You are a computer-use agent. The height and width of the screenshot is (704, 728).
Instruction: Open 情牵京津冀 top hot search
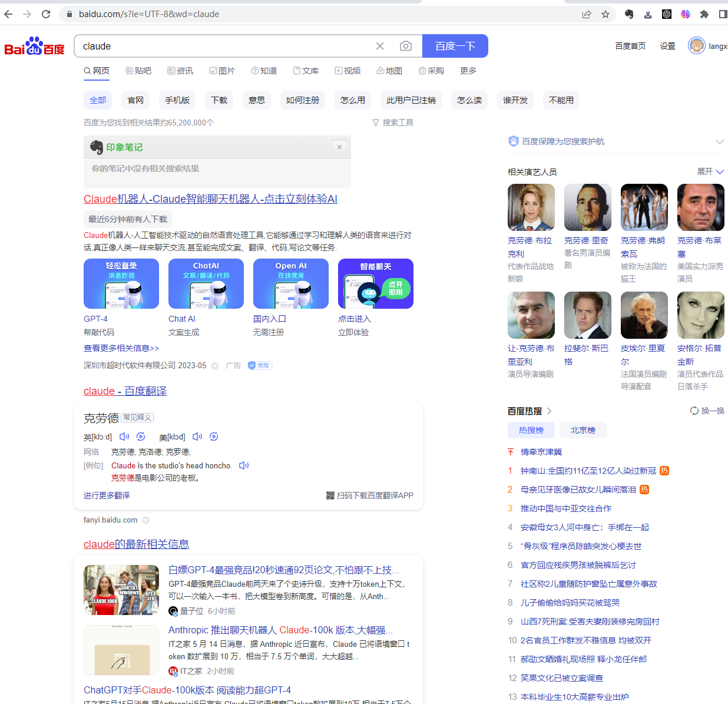tap(541, 452)
